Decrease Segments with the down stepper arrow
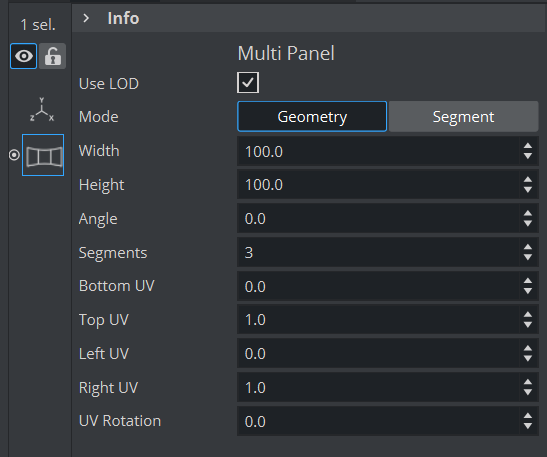The image size is (547, 457). [528, 257]
